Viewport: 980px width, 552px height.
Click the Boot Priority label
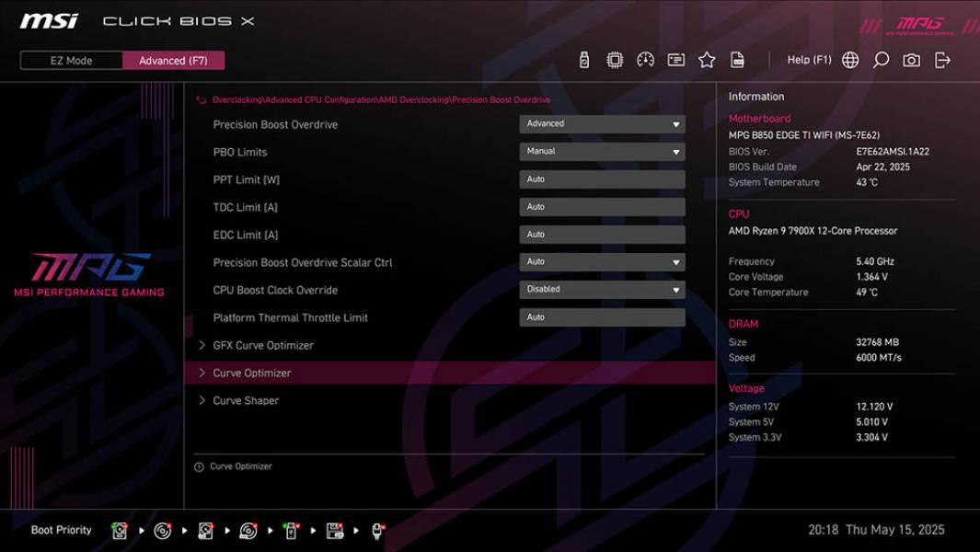point(62,530)
